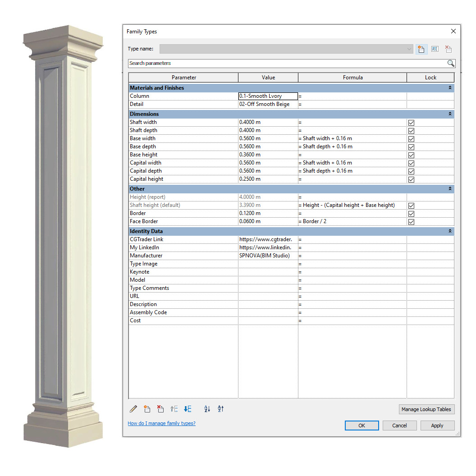
Task: Click the New Parameter icon at bottom
Action: 147,409
